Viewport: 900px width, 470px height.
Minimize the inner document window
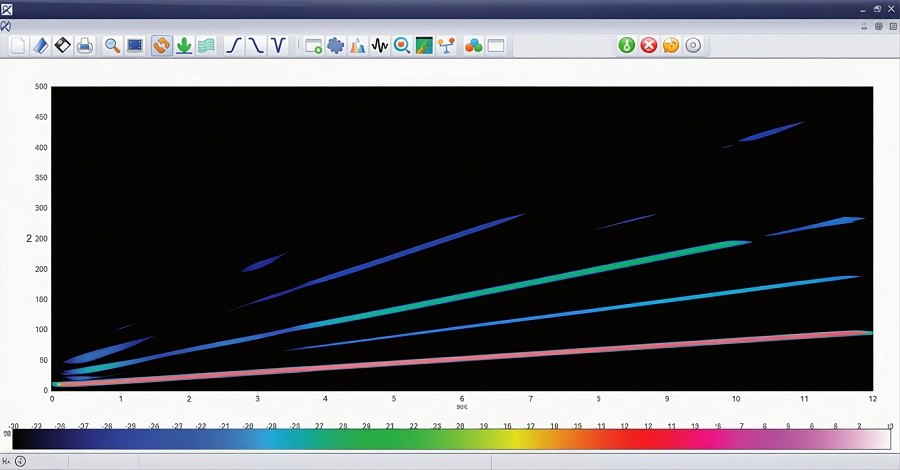click(x=865, y=26)
